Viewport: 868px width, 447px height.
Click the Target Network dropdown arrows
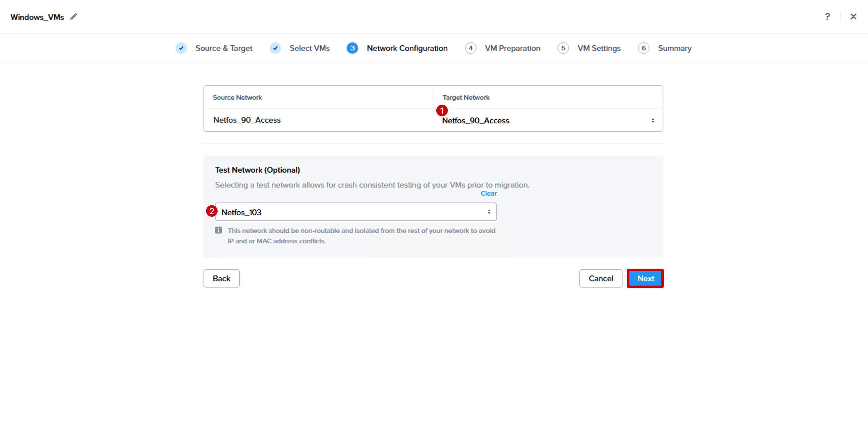coord(653,120)
